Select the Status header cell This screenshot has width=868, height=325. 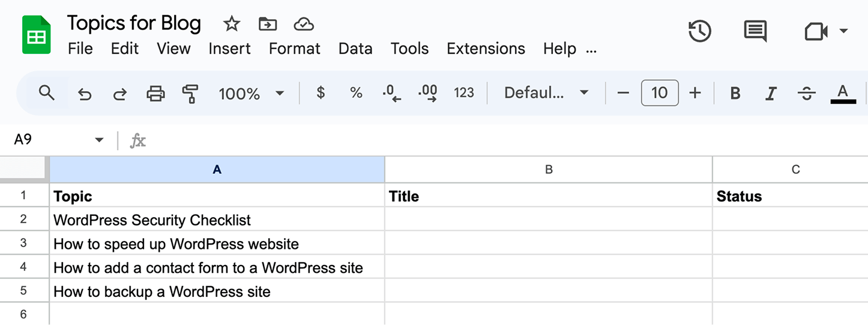(791, 195)
